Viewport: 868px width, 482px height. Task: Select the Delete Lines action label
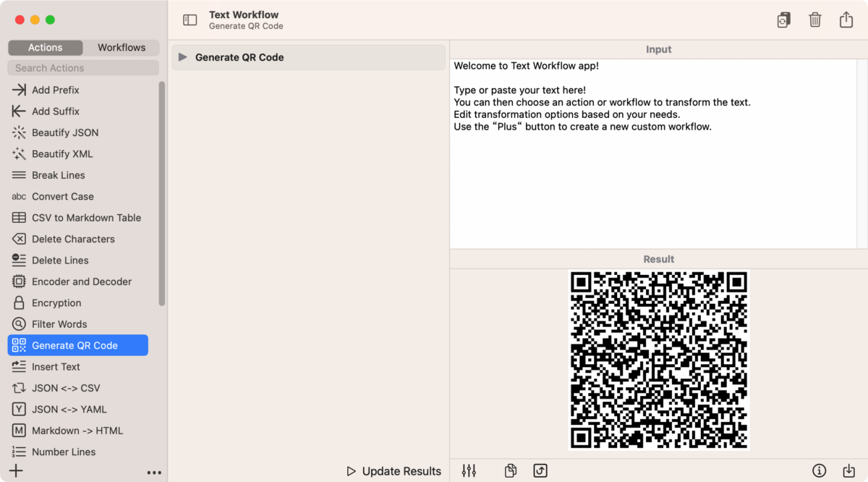point(60,261)
